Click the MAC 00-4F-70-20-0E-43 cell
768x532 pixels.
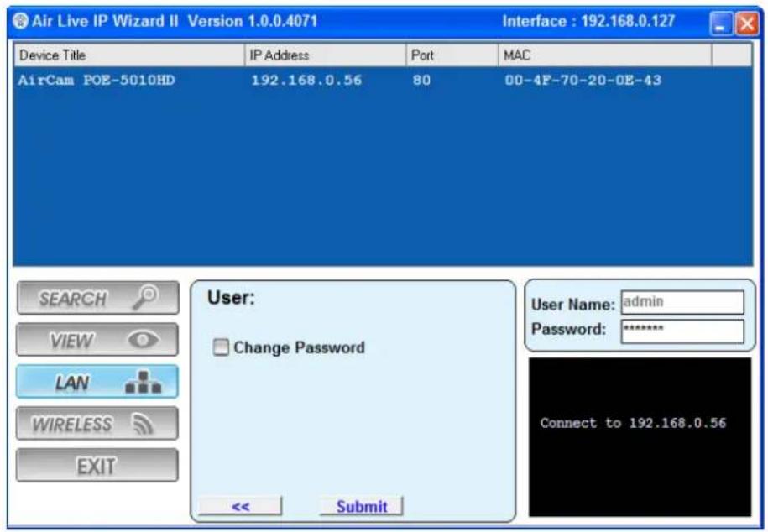[583, 81]
